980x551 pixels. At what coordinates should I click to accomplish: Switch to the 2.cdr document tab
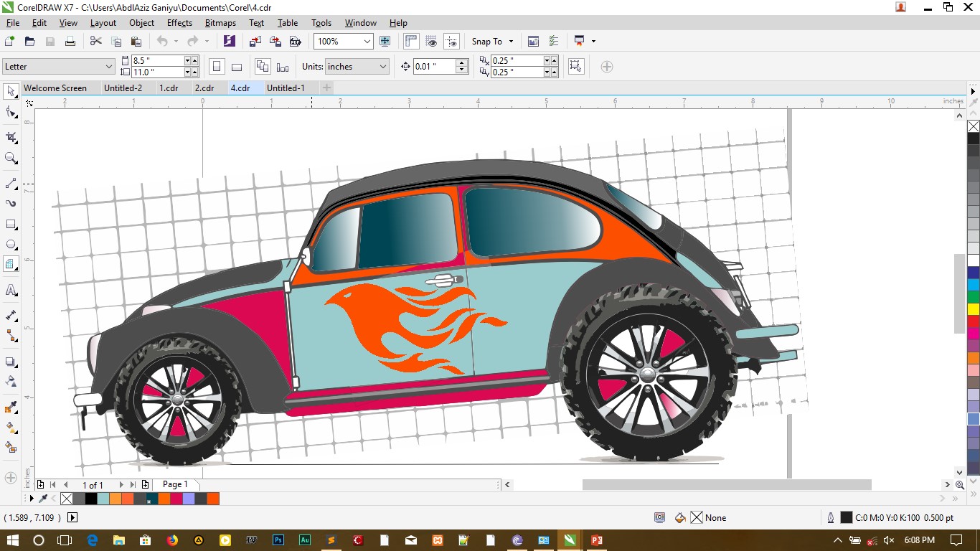(x=204, y=88)
